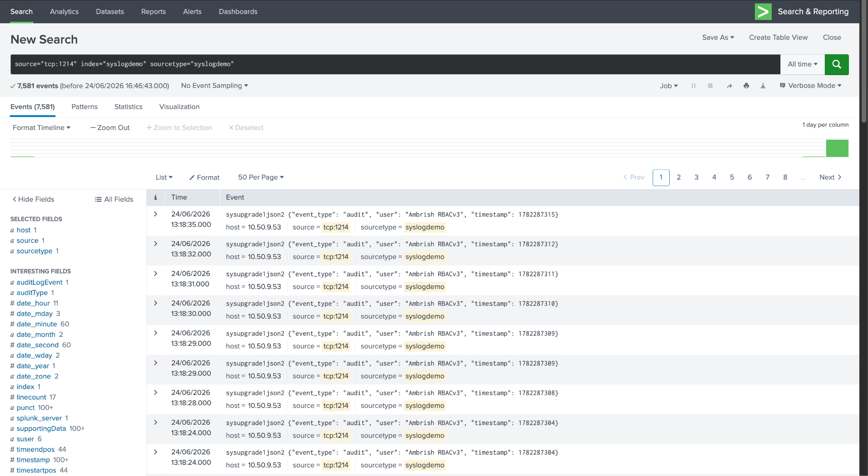Run the search with the magnifier button

[x=836, y=64]
